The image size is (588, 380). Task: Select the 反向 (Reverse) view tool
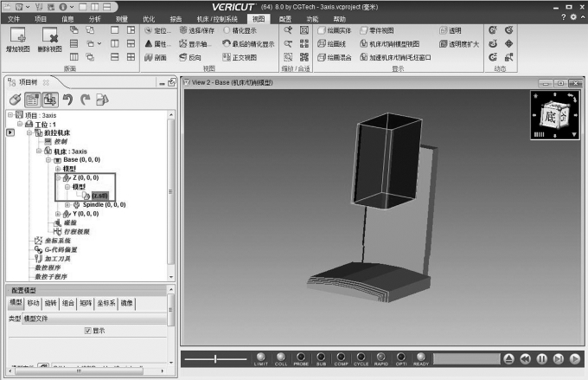tap(183, 58)
